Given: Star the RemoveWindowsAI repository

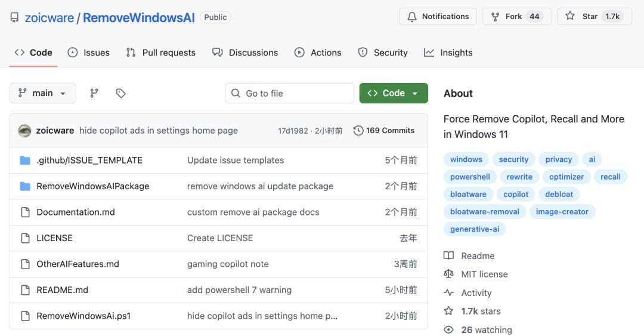Looking at the screenshot, I should (583, 17).
